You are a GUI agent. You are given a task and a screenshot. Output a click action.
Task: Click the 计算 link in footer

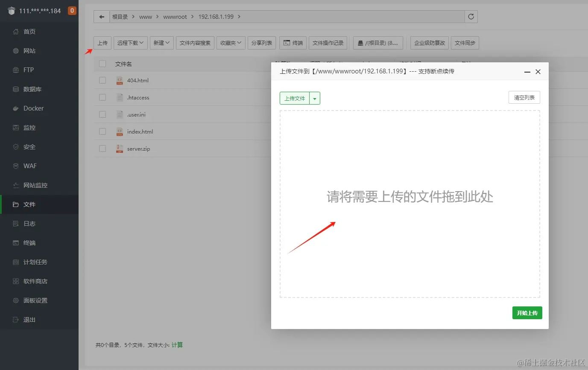point(177,345)
